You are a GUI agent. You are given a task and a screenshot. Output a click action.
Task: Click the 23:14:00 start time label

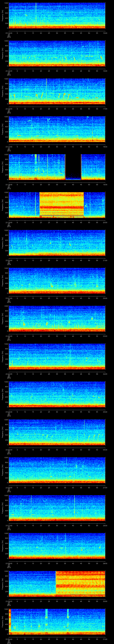[x=9, y=33]
